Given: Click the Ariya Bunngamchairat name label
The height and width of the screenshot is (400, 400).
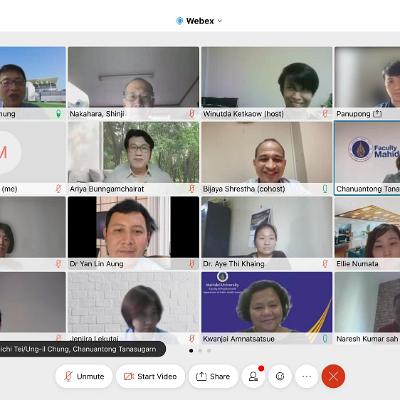Looking at the screenshot, I should click(107, 189).
